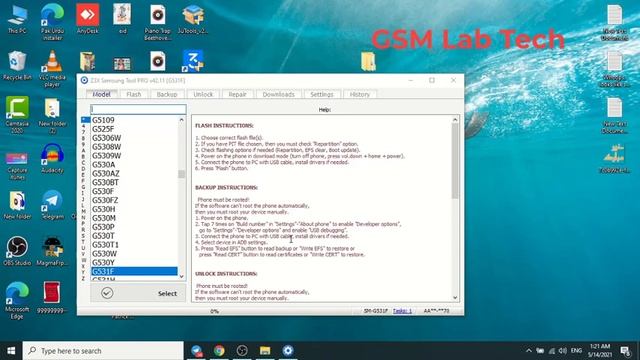640x360 pixels.
Task: Click ENG language indicator in tray
Action: click(x=576, y=351)
